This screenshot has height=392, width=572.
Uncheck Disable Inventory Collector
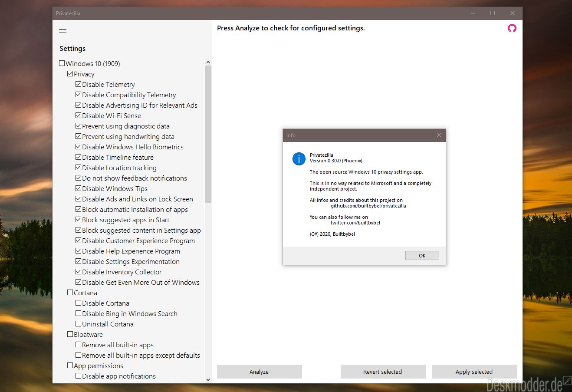coord(79,272)
